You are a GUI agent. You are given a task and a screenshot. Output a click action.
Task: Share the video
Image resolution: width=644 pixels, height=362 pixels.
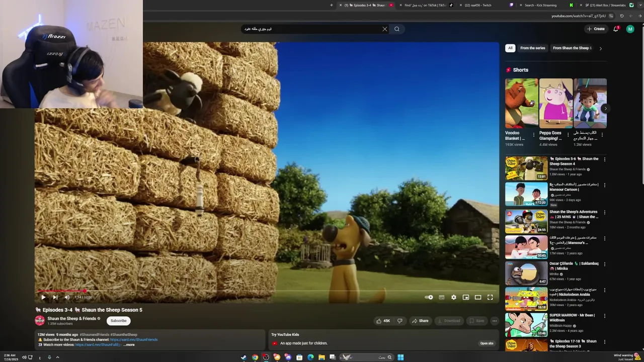(x=420, y=321)
